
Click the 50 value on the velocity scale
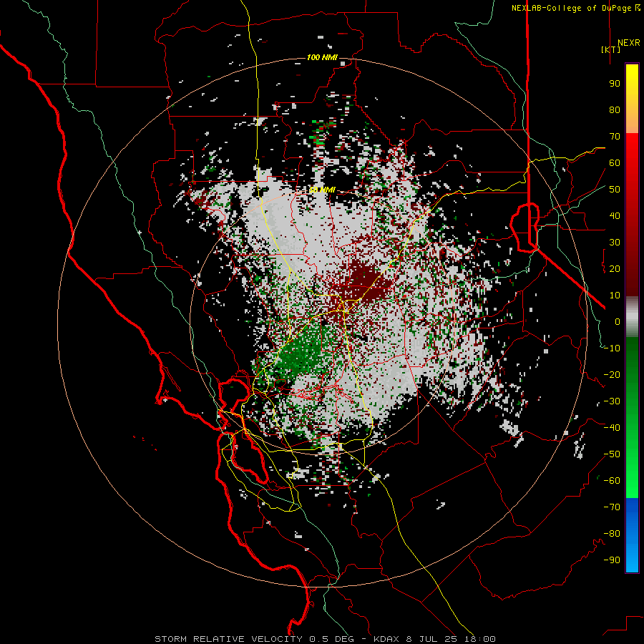pos(615,190)
